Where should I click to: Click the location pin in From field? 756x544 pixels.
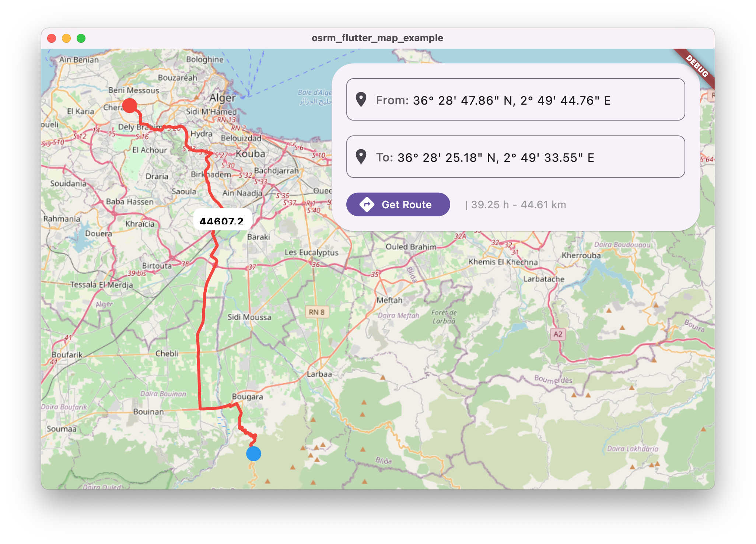[361, 100]
